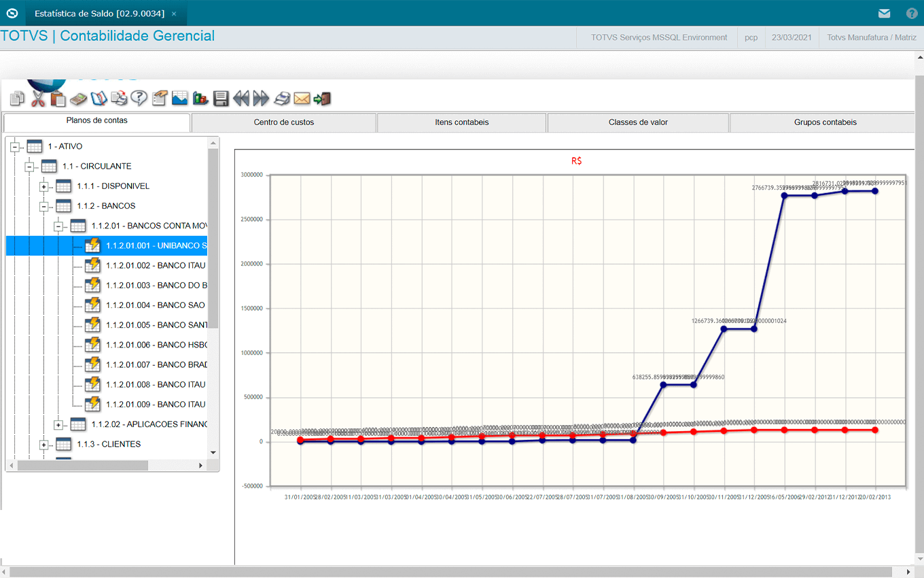Image resolution: width=924 pixels, height=578 pixels.
Task: Click the envelope email icon in toolbar
Action: 302,99
